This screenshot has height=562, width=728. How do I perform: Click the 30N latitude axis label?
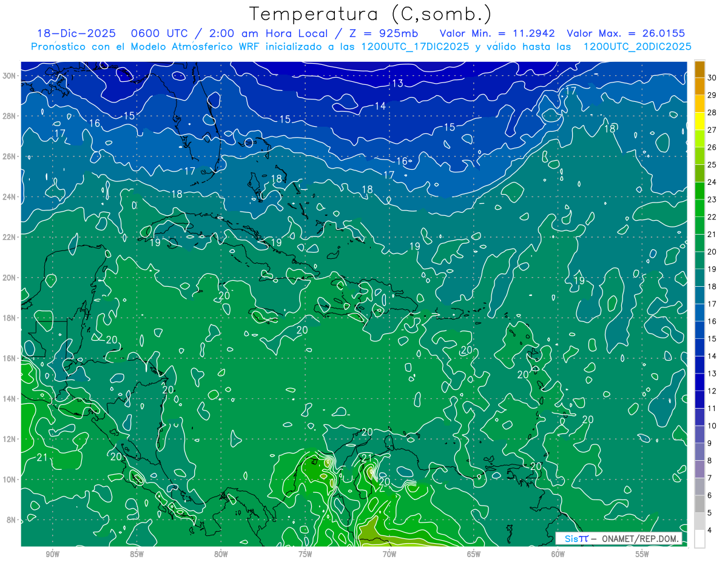coord(9,75)
